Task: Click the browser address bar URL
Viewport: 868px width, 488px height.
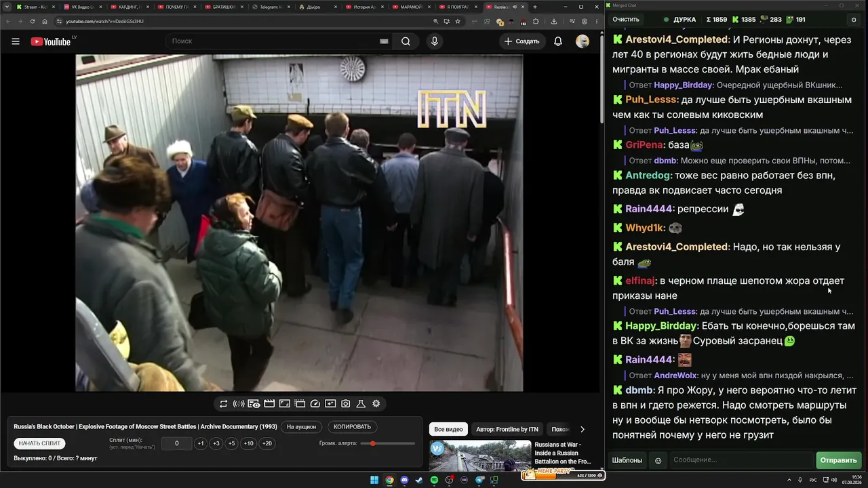Action: (104, 21)
